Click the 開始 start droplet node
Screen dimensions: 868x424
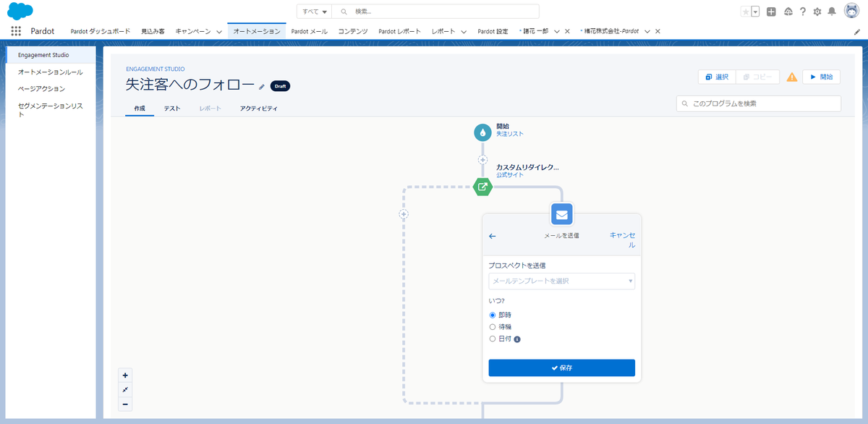pyautogui.click(x=482, y=132)
